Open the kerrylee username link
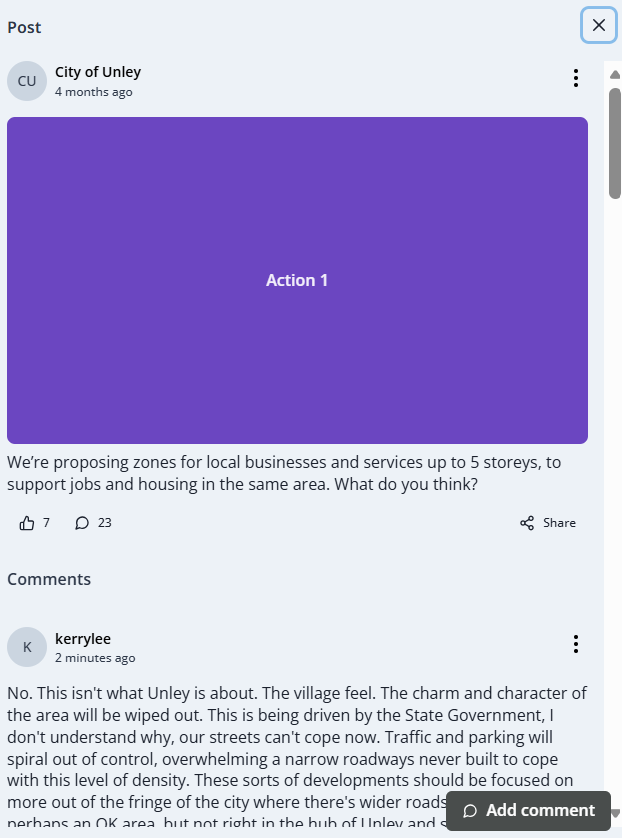Screen dimensions: 622x838 coord(83,639)
